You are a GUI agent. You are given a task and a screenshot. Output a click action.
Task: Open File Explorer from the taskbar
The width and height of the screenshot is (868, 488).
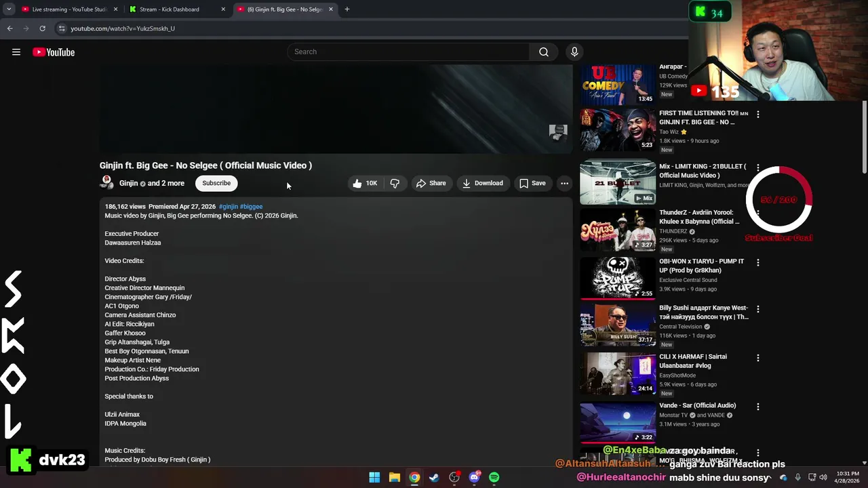point(394,477)
